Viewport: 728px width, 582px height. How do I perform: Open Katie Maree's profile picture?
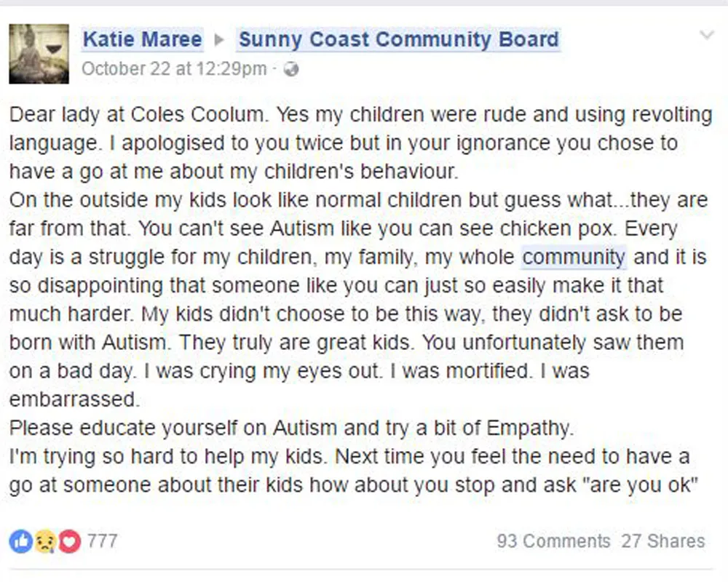tap(39, 54)
